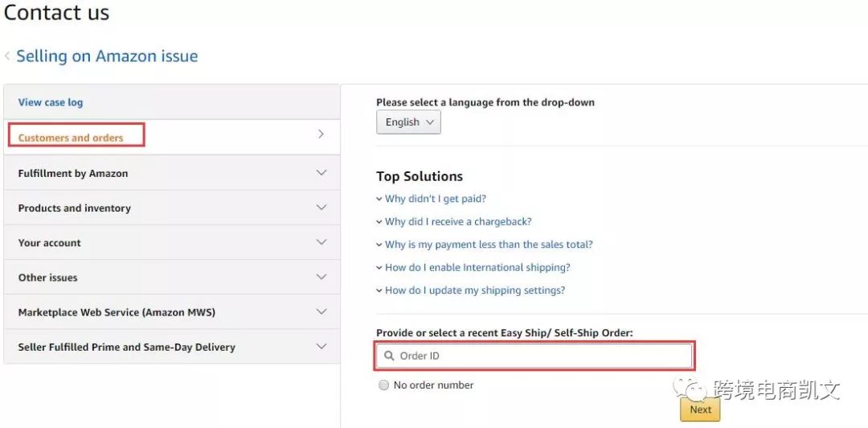Viewport: 868px width, 428px height.
Task: Open the English language dropdown
Action: (x=408, y=122)
